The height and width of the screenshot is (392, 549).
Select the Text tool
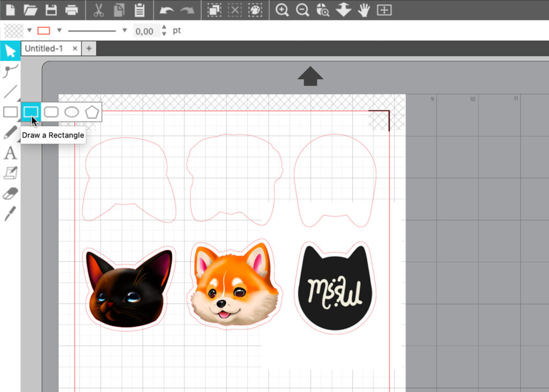point(10,154)
